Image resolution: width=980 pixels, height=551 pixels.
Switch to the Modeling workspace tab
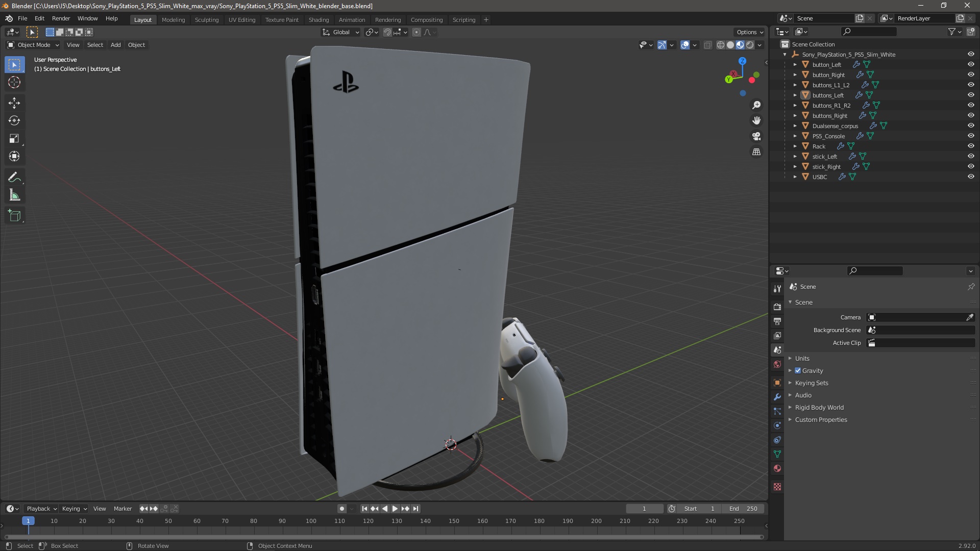point(173,20)
